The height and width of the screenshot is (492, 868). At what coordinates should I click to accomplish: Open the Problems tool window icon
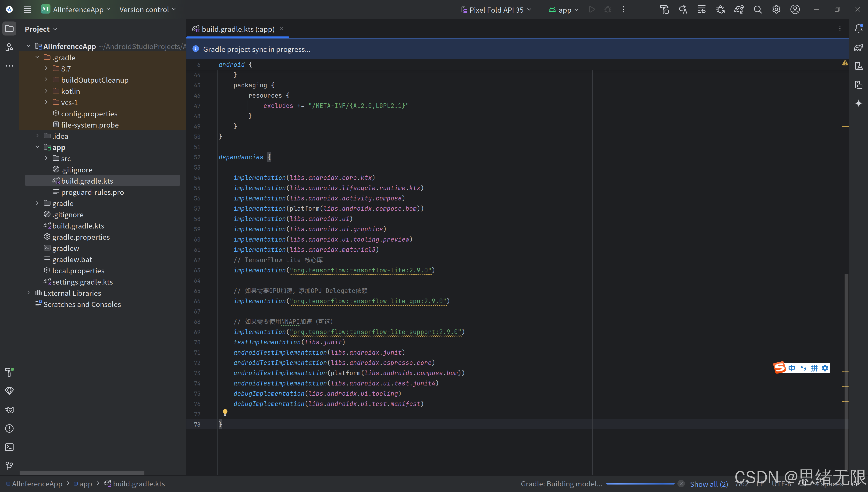[9, 428]
